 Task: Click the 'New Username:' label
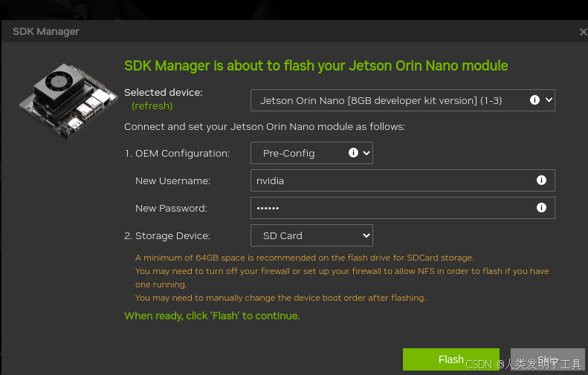point(172,181)
